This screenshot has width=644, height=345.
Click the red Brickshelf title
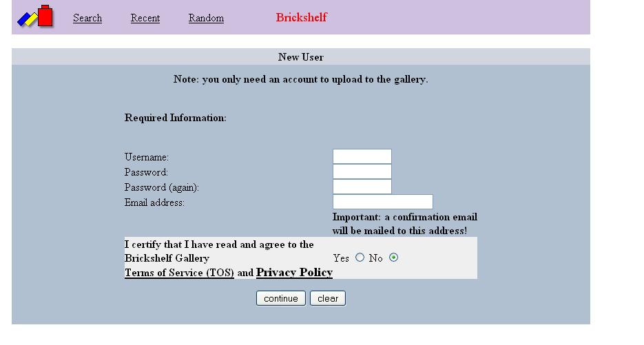click(301, 17)
